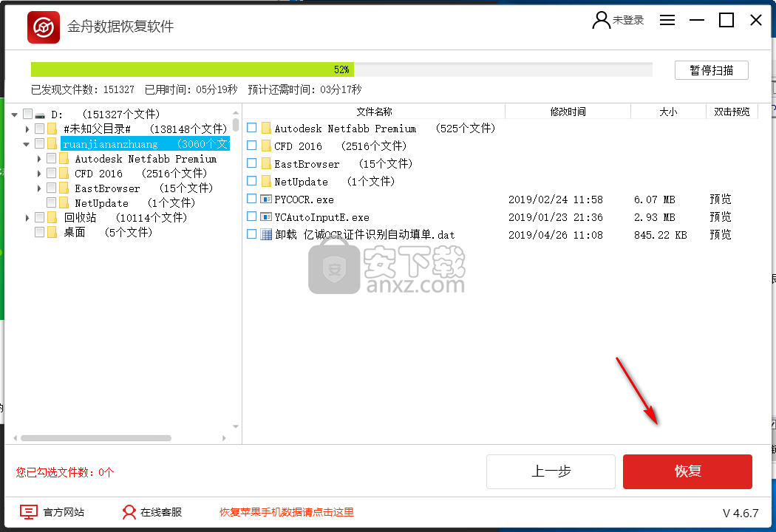Screen dimensions: 776x532
Task: Collapse the ruanjiananzhuang tree node
Action: pos(27,145)
